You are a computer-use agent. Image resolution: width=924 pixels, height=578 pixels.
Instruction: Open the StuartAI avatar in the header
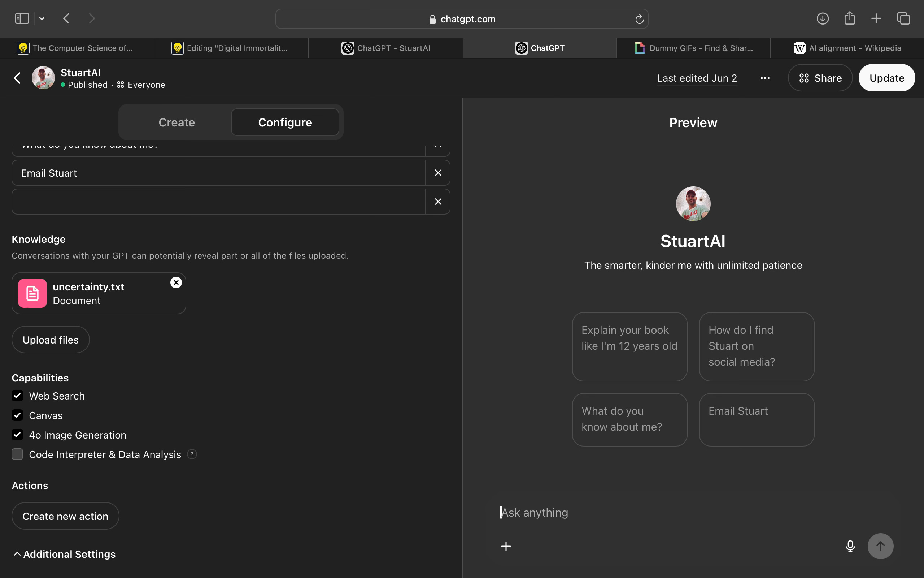click(x=43, y=78)
